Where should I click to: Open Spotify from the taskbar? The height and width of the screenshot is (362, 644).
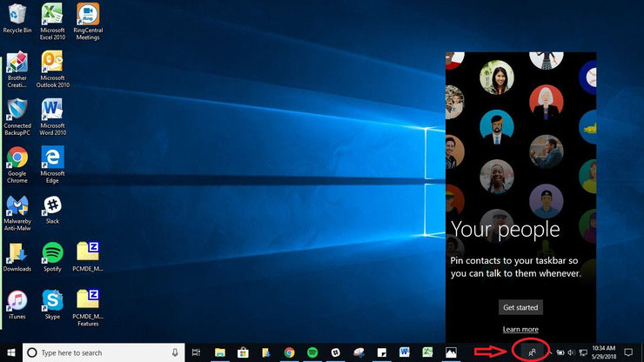(x=312, y=352)
